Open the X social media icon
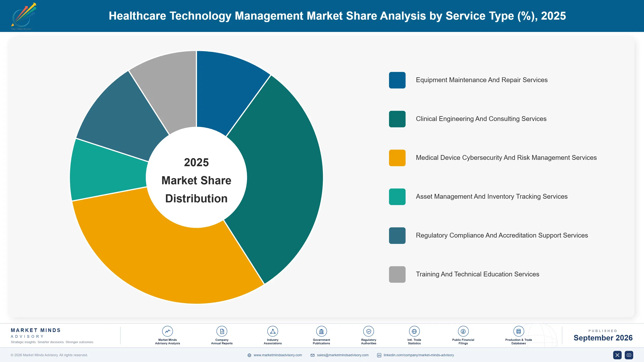The height and width of the screenshot is (362, 644). pyautogui.click(x=617, y=355)
